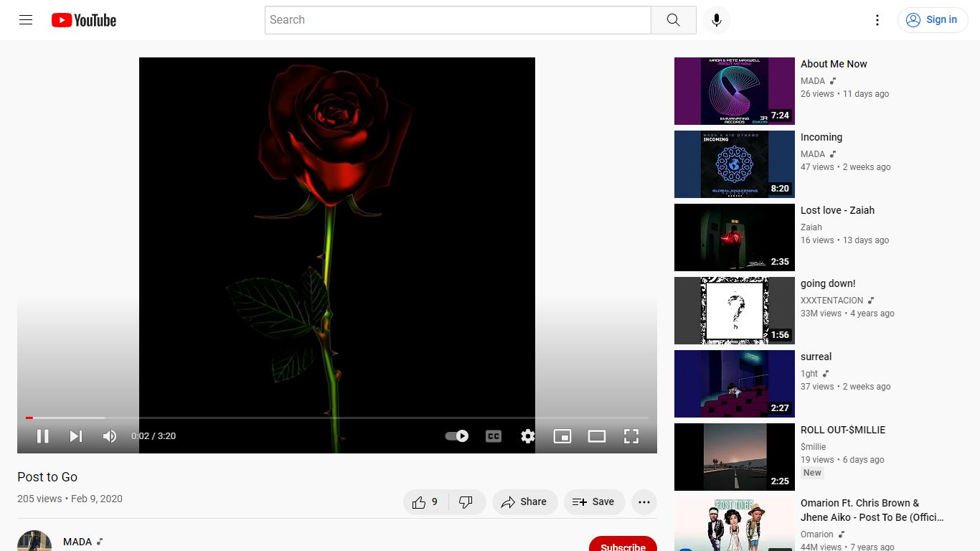
Task: Click channel name XXXTENTACION
Action: click(831, 301)
